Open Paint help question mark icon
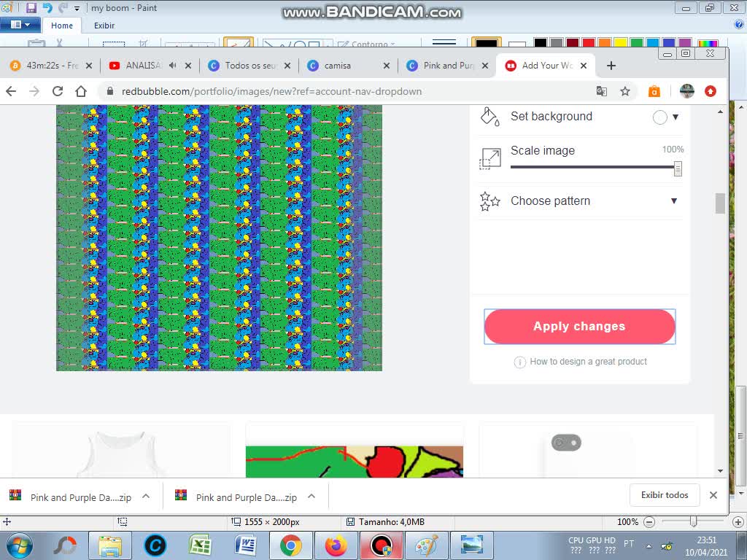747x560 pixels. tap(740, 24)
